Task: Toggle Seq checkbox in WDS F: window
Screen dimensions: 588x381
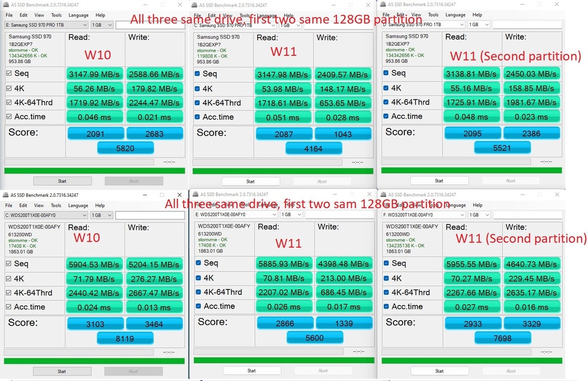Action: (386, 263)
